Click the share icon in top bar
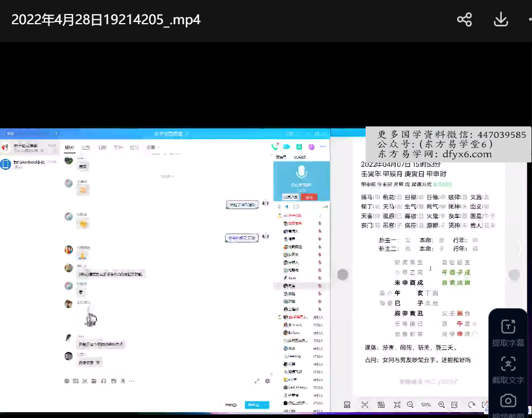The height and width of the screenshot is (418, 532). 464,20
